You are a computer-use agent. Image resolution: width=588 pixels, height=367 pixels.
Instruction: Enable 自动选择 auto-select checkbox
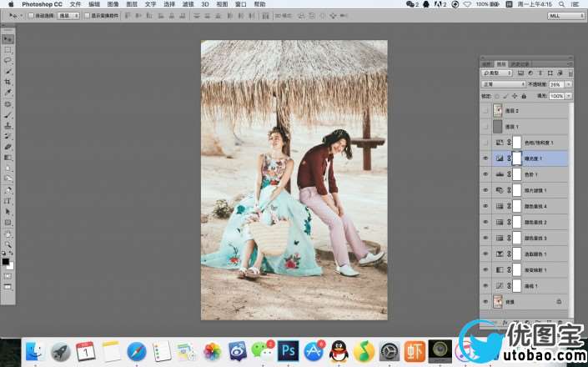point(32,16)
